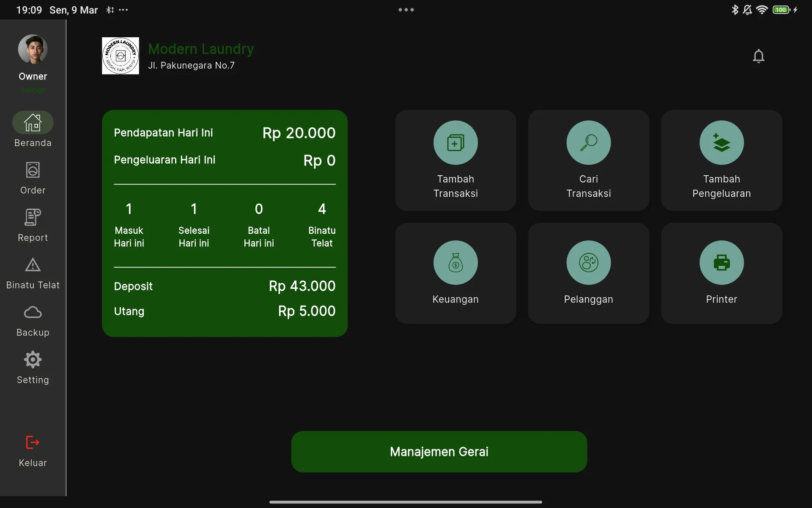
Task: Click the Pelanggan customers icon
Action: coord(589,262)
